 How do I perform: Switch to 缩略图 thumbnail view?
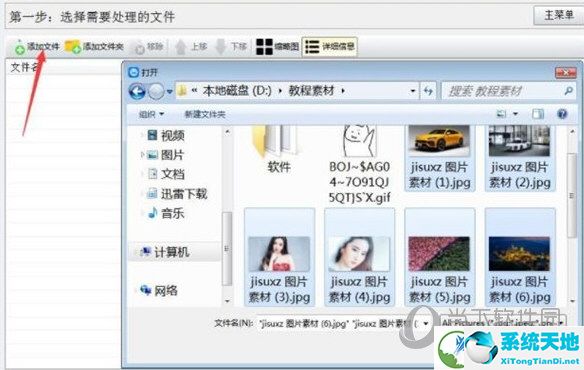pos(277,47)
